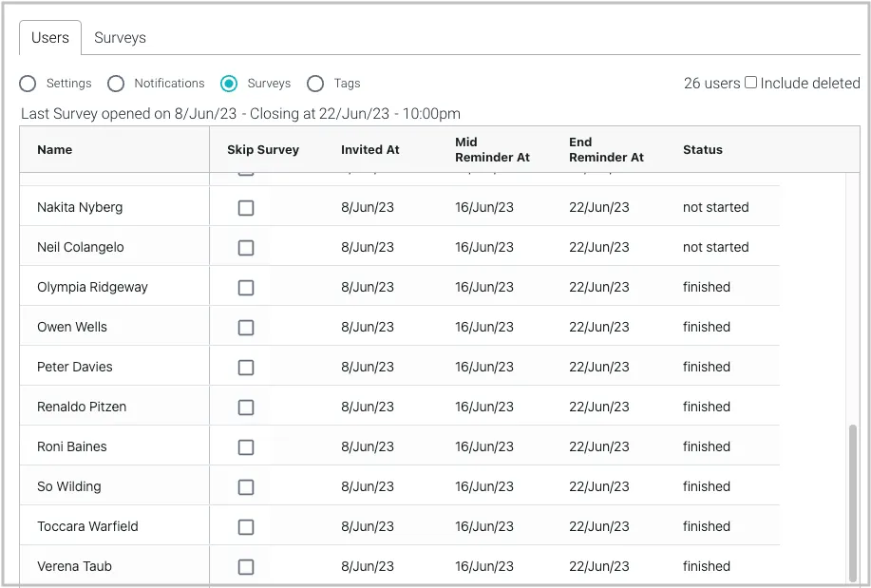Check Skip Survey for So Wilding
Screen dimensions: 871x588
click(x=246, y=487)
